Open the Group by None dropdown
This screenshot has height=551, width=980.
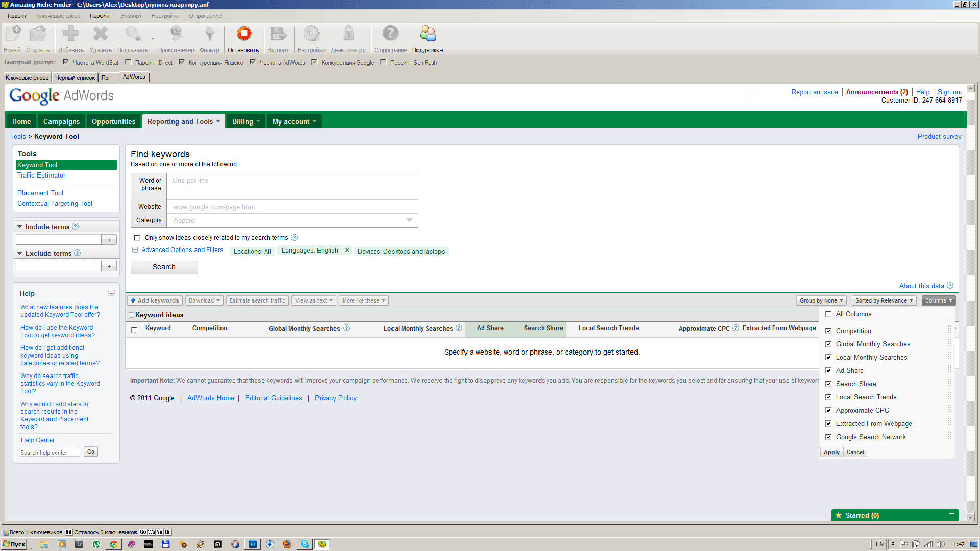[x=821, y=301]
